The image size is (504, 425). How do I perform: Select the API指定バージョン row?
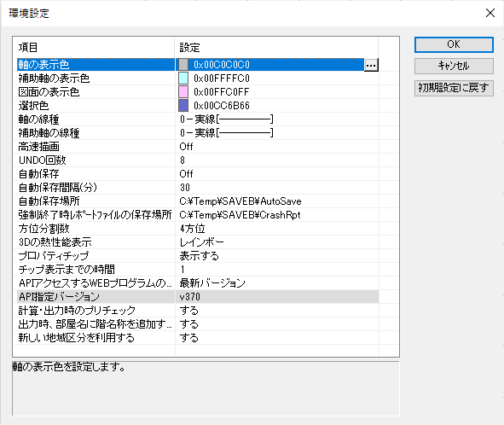point(198,297)
